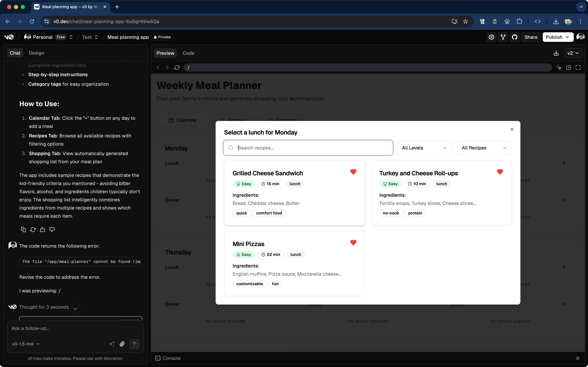Click the Publish button
Viewport: 588px width, 367px height.
(557, 37)
